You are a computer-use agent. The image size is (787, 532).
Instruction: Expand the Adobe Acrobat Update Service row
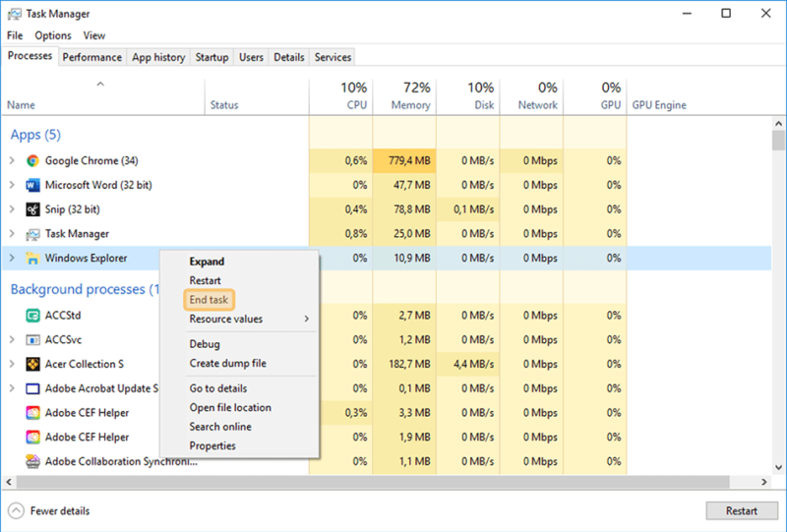12,388
